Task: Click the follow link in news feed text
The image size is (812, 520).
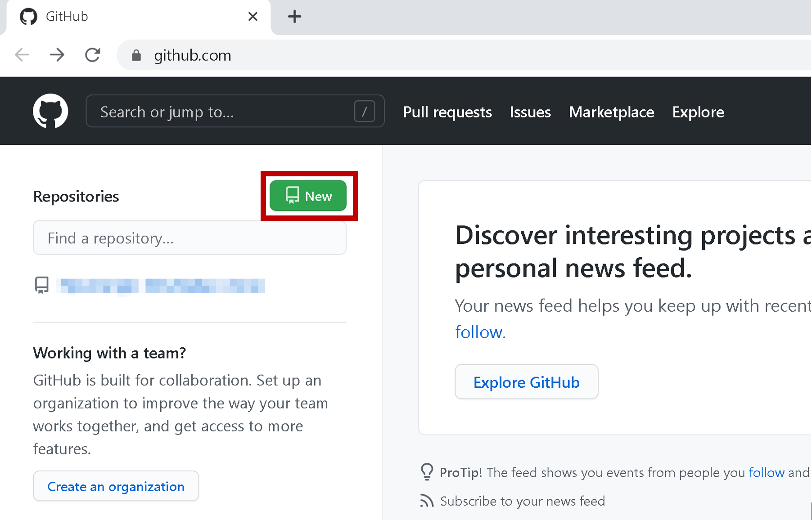Action: [x=478, y=332]
